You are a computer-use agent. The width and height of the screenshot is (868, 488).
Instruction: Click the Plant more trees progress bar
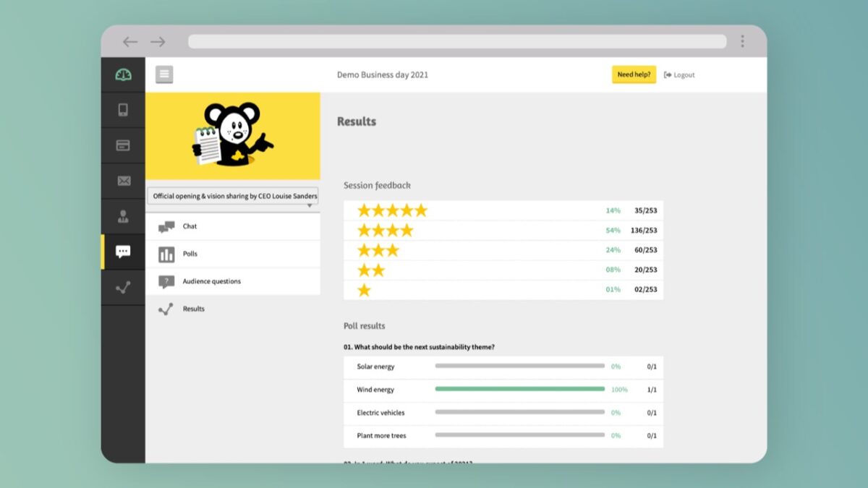(x=520, y=435)
